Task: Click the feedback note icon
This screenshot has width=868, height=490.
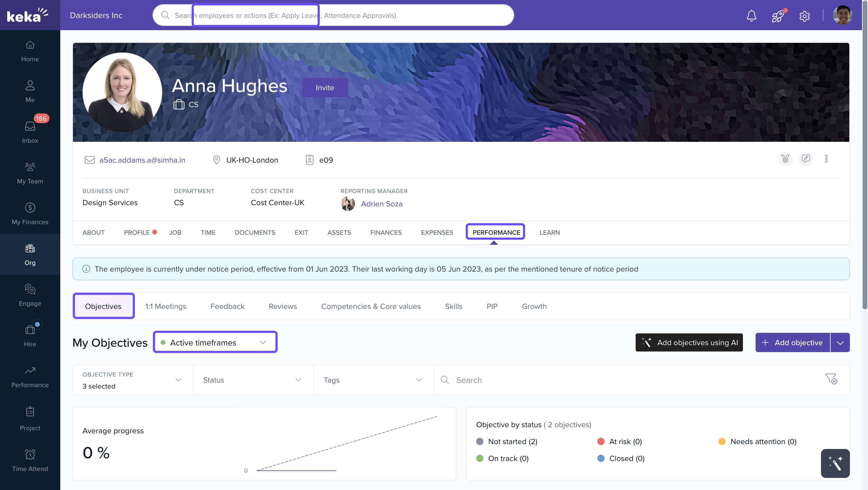Action: click(x=806, y=159)
